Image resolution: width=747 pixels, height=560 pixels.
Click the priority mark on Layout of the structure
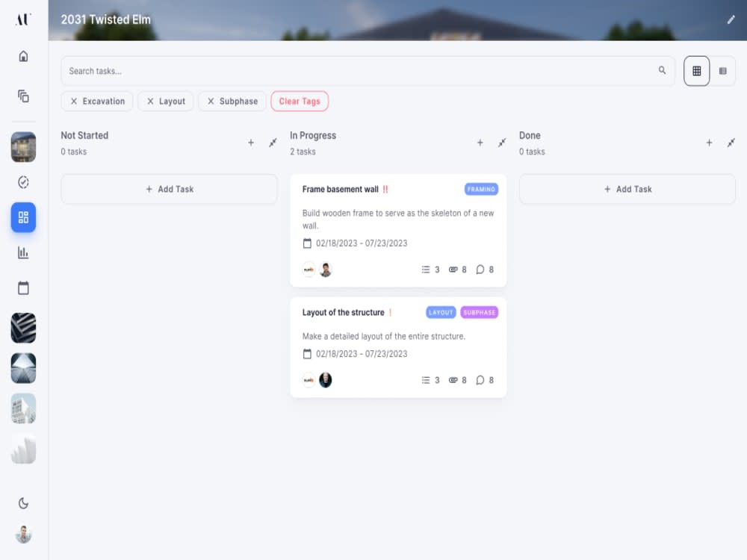coord(390,312)
